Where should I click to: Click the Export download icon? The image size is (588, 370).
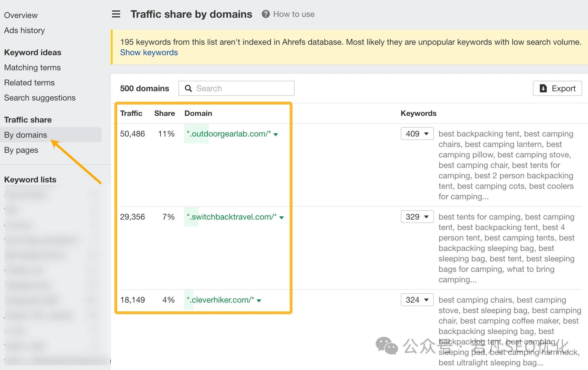click(543, 88)
